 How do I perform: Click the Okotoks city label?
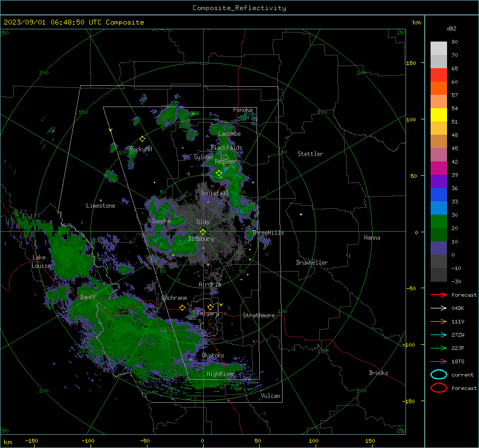pos(213,355)
